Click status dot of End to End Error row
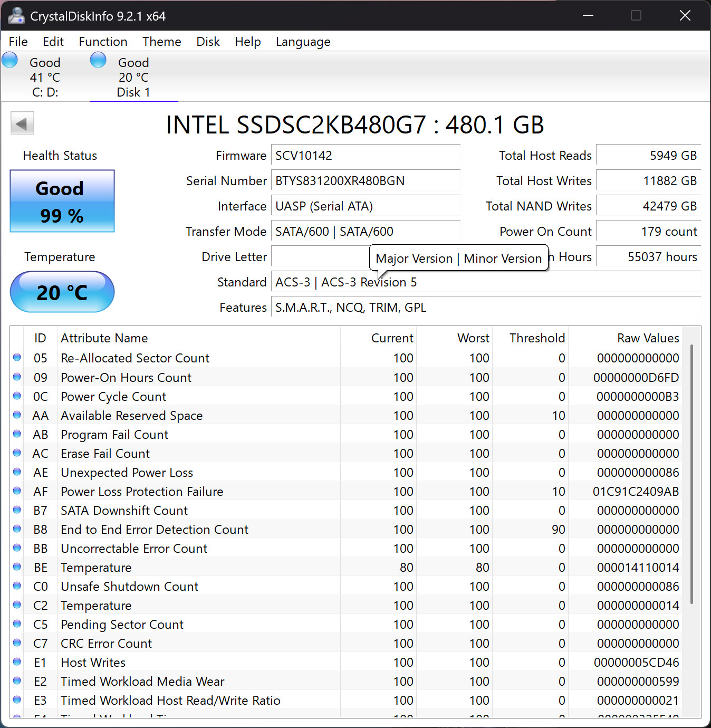Image resolution: width=711 pixels, height=728 pixels. (x=17, y=529)
